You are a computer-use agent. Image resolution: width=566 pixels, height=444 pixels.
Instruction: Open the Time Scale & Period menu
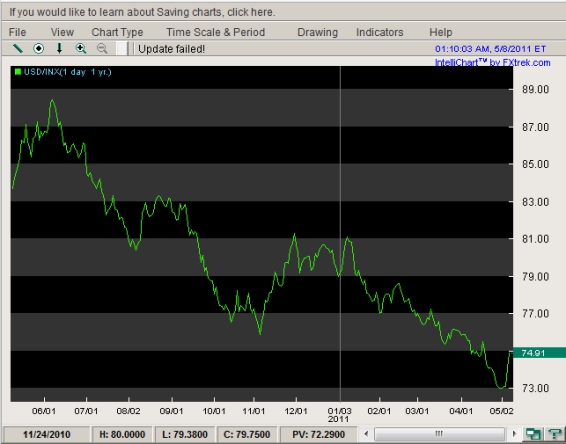(x=215, y=32)
